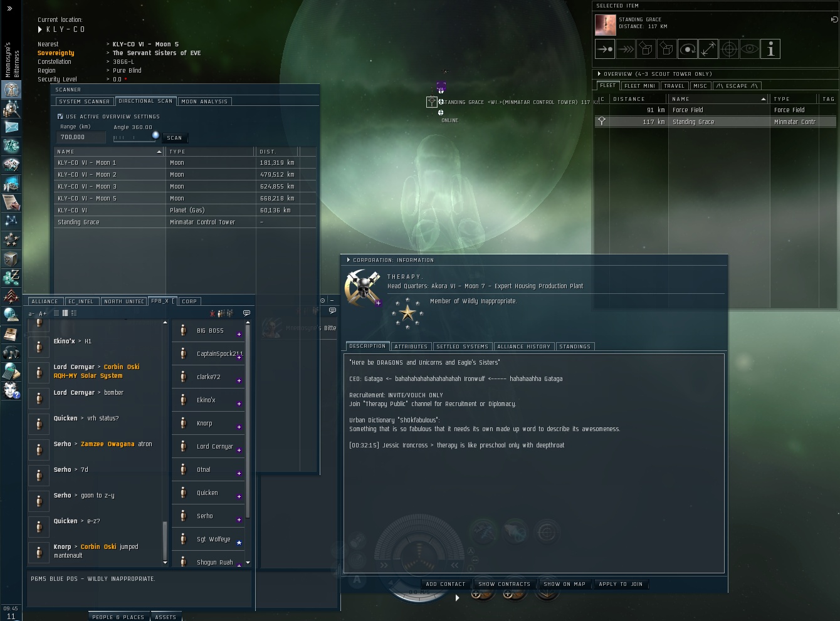
Task: Click the control tower icon in Standing Grace overview row
Action: 602,122
